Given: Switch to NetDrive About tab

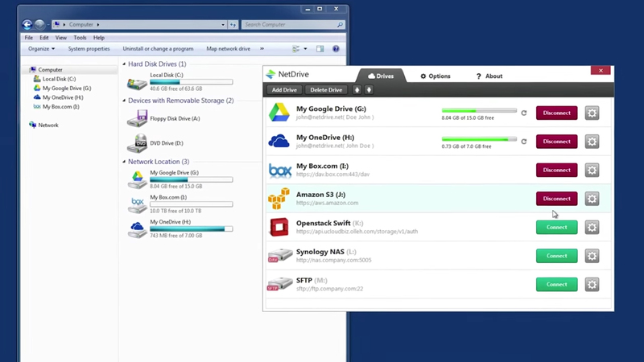Looking at the screenshot, I should pyautogui.click(x=489, y=76).
